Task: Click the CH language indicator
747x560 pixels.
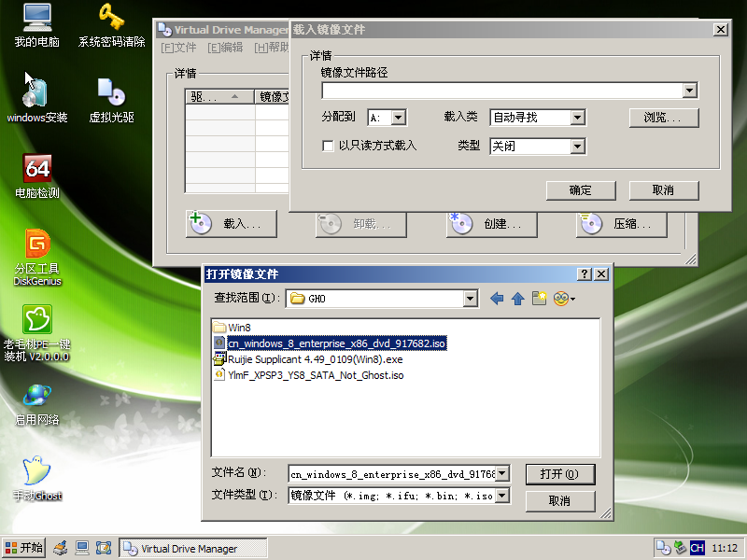Action: click(697, 548)
